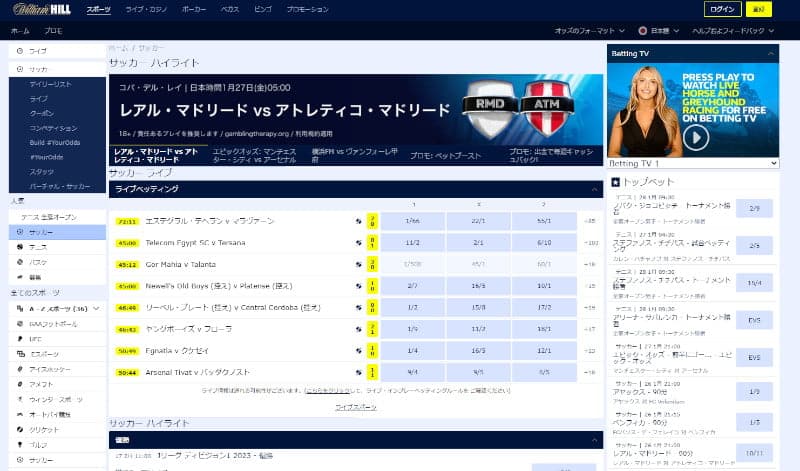The image size is (800, 471).
Task: Open デイリーリスト in soccer submenu
Action: coord(51,84)
